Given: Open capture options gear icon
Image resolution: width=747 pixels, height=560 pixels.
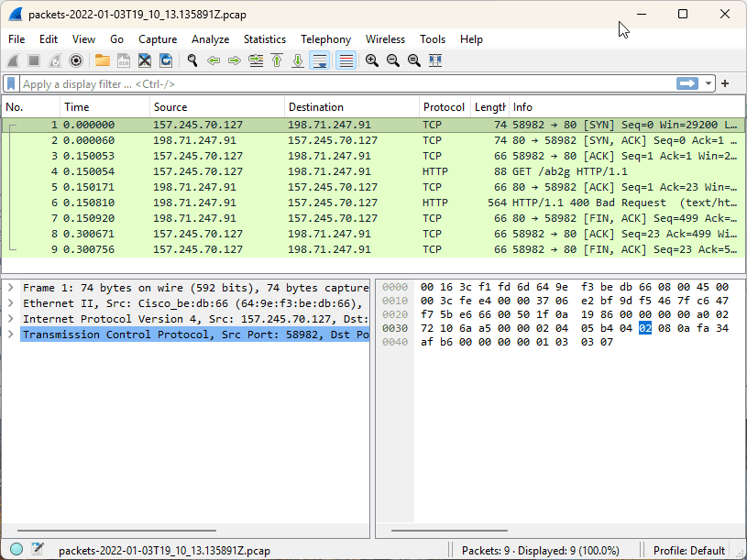Looking at the screenshot, I should point(76,60).
